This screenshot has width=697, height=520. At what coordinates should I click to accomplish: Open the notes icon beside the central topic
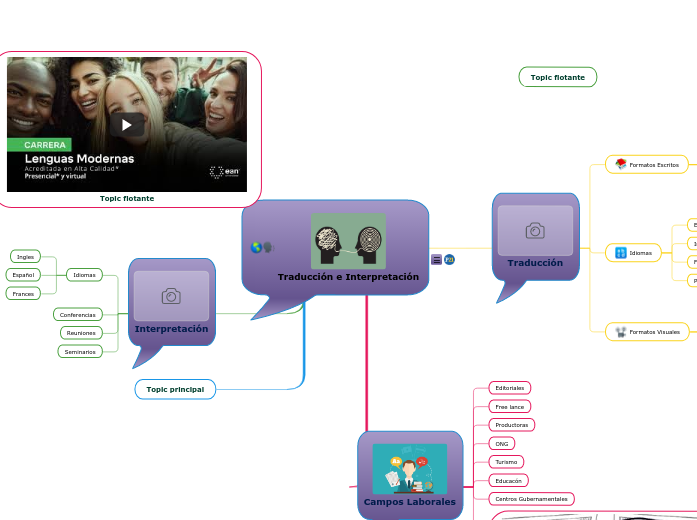tap(436, 260)
